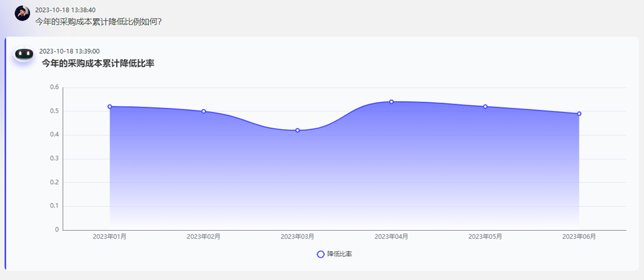This screenshot has height=280, width=644.
Task: Select the 2023年02月 data point on the line
Action: (x=203, y=111)
